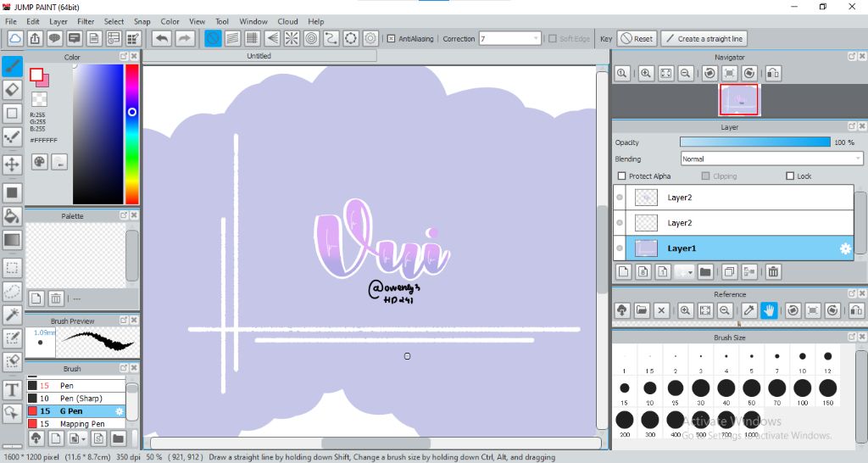
Task: Click the Reset button
Action: coord(637,39)
